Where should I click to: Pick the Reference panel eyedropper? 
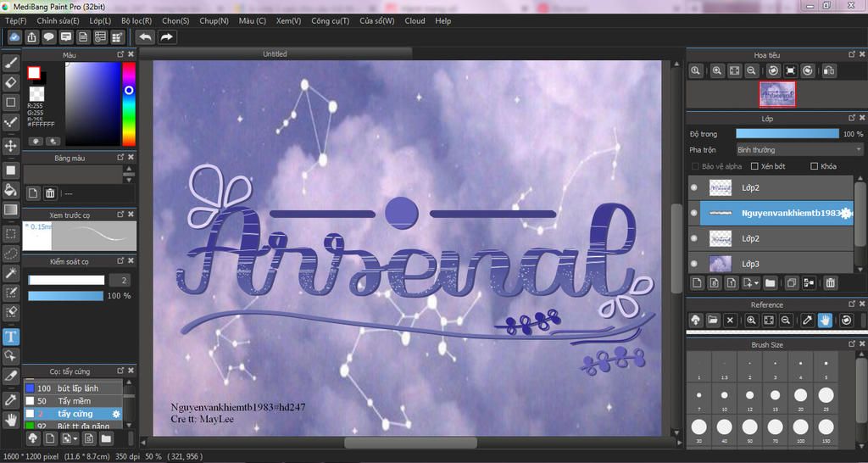[808, 320]
